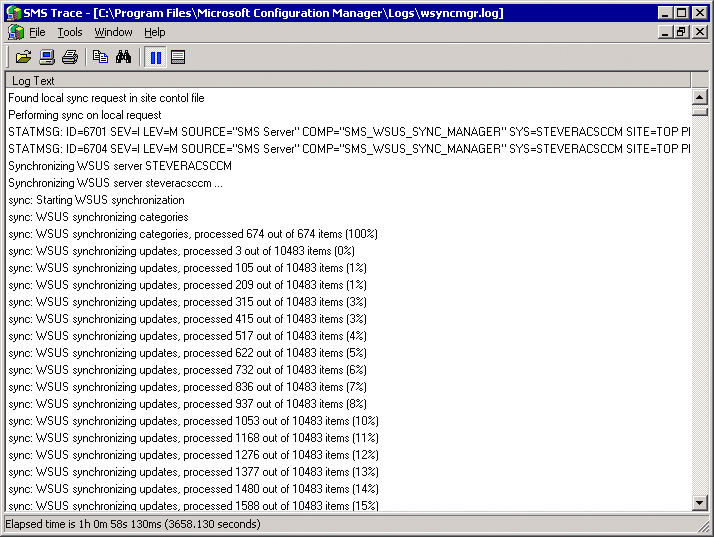This screenshot has width=714, height=537.
Task: Click the scrollbar down arrow
Action: 699,503
